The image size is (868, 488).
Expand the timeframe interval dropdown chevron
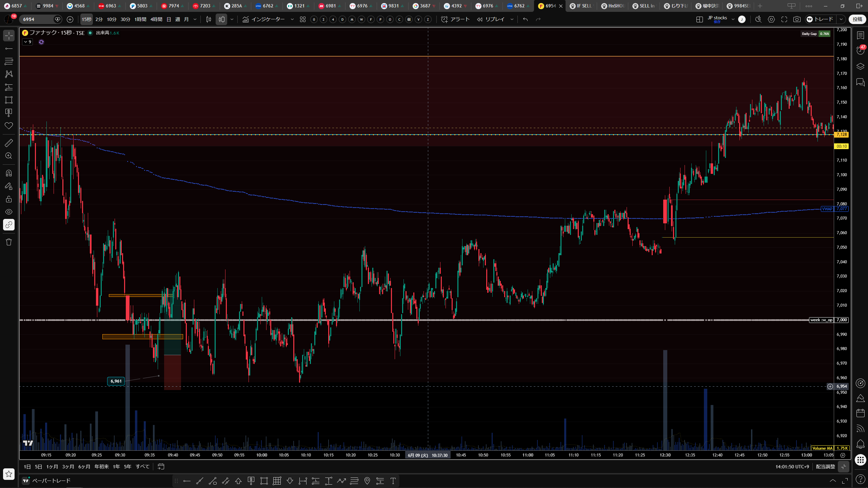pyautogui.click(x=195, y=20)
